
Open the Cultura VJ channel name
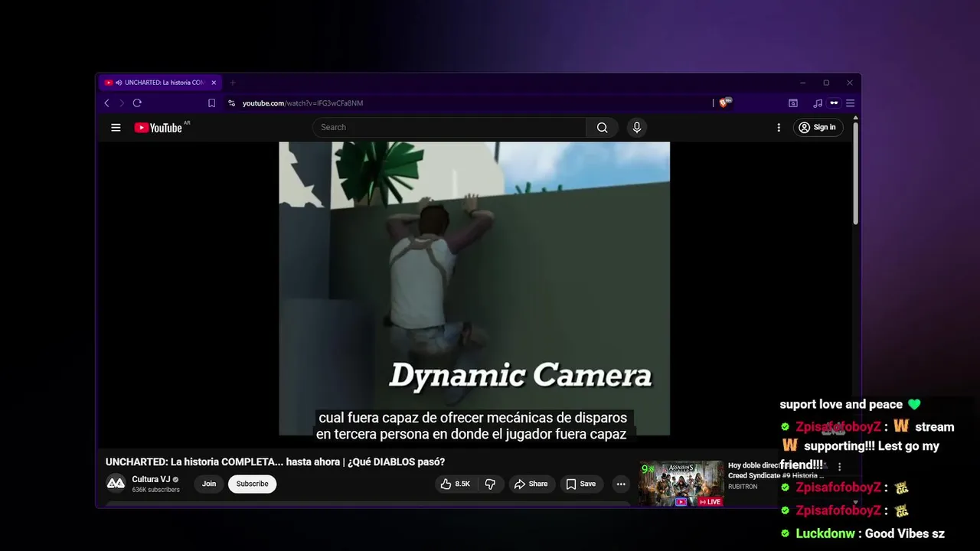click(151, 479)
